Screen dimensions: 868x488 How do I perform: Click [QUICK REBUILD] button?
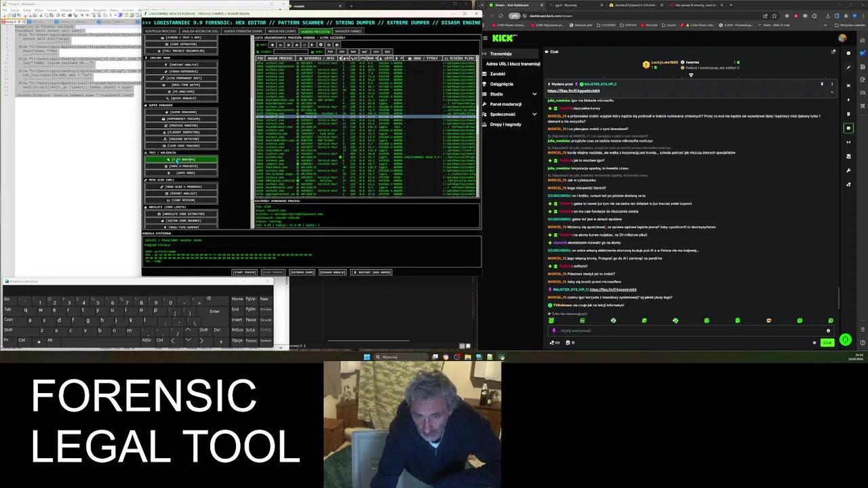point(181,98)
